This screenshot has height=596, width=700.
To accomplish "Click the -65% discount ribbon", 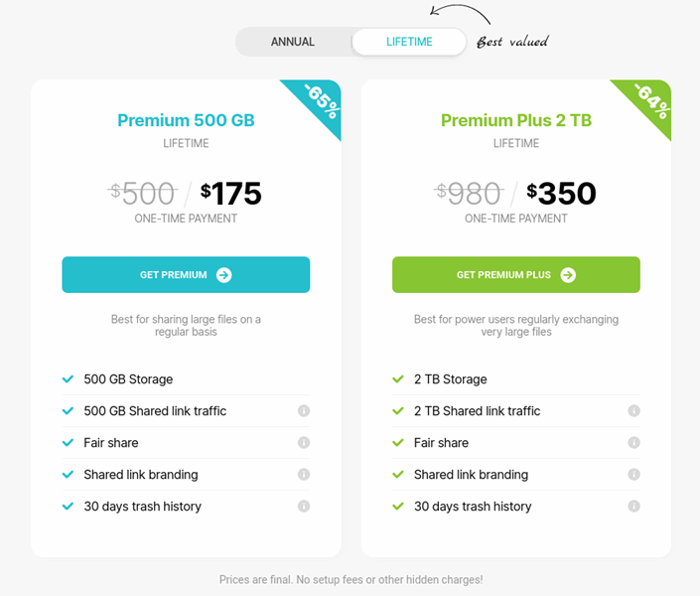I will tap(320, 101).
